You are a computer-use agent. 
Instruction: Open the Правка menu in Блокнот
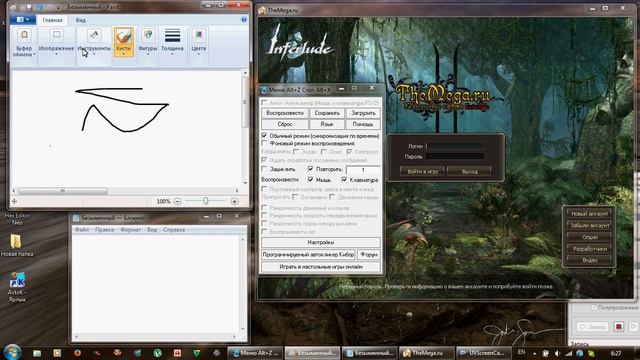(x=104, y=230)
